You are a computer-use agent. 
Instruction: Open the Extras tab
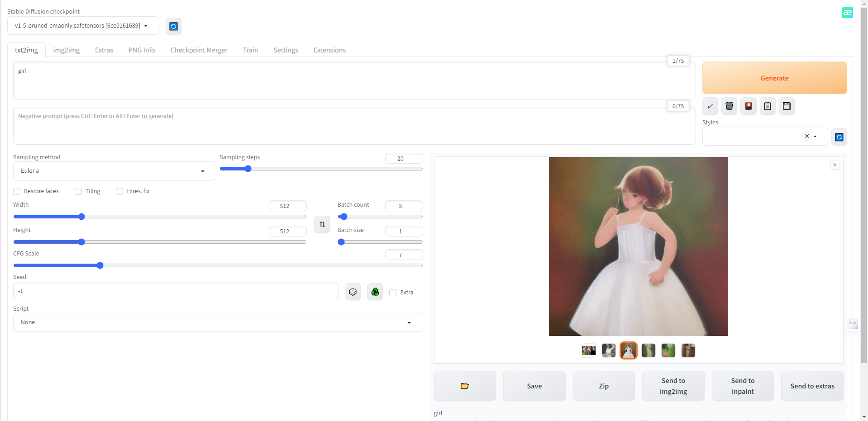point(104,50)
